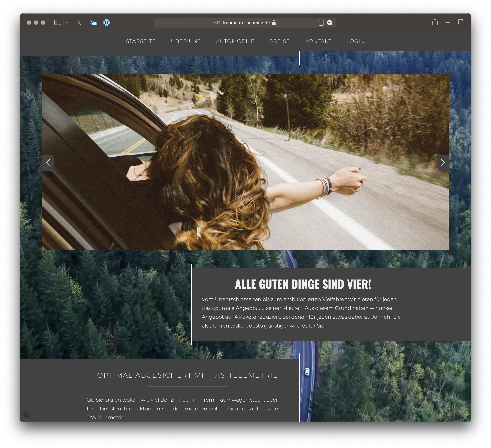Open the STARSEITE menu item
The height and width of the screenshot is (448, 491).
pos(141,41)
